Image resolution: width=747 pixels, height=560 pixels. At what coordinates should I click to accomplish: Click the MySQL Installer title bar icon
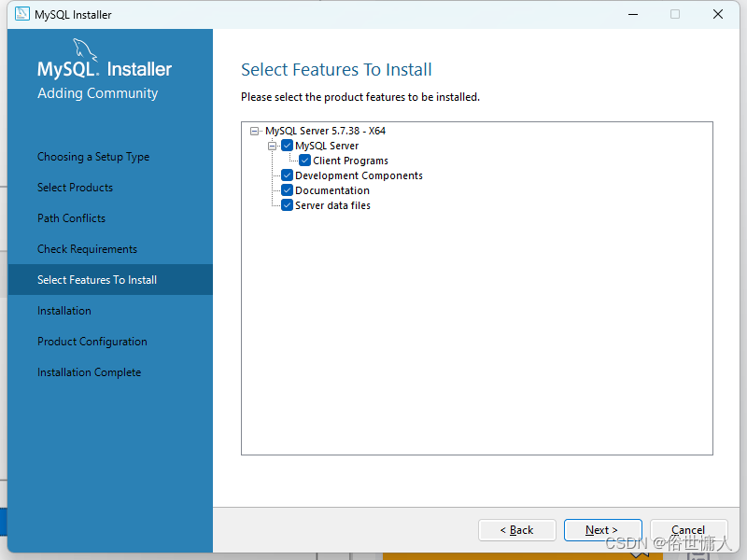[x=21, y=14]
